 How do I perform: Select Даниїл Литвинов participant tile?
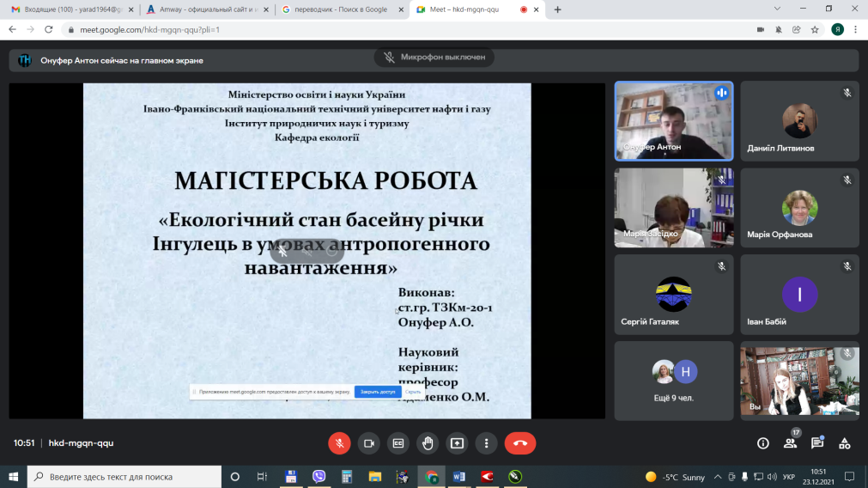(x=800, y=121)
